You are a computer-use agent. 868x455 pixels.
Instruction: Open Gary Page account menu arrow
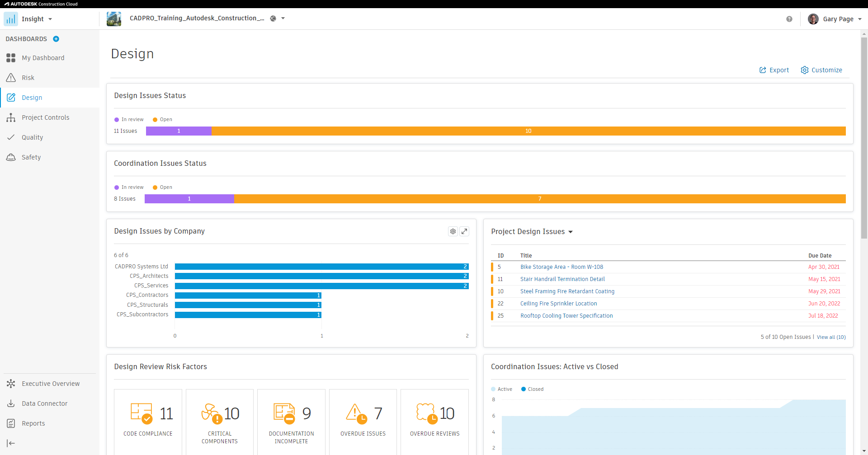click(x=860, y=19)
